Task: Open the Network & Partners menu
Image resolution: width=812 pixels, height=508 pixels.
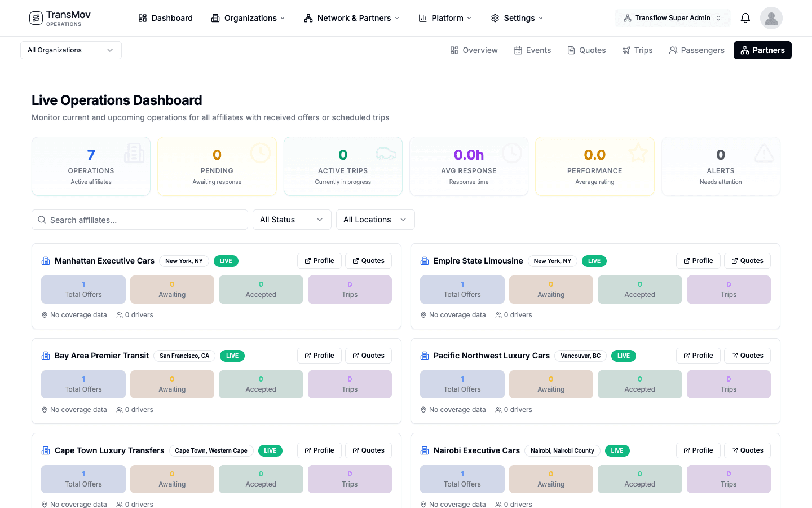Action: (x=351, y=17)
